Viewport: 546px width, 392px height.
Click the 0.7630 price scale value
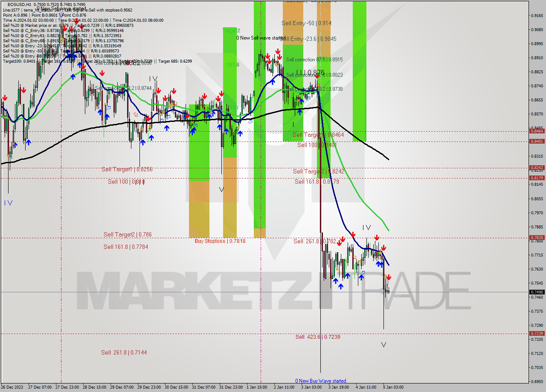coord(537,269)
